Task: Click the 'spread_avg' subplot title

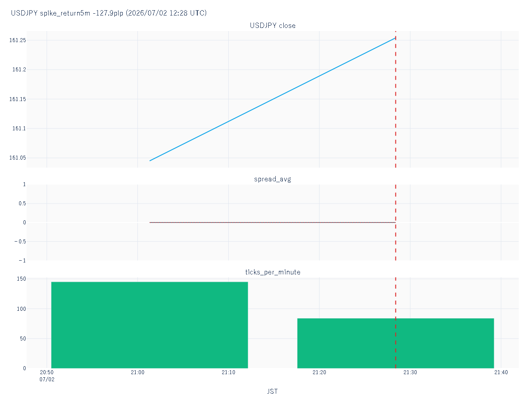Action: click(x=273, y=179)
